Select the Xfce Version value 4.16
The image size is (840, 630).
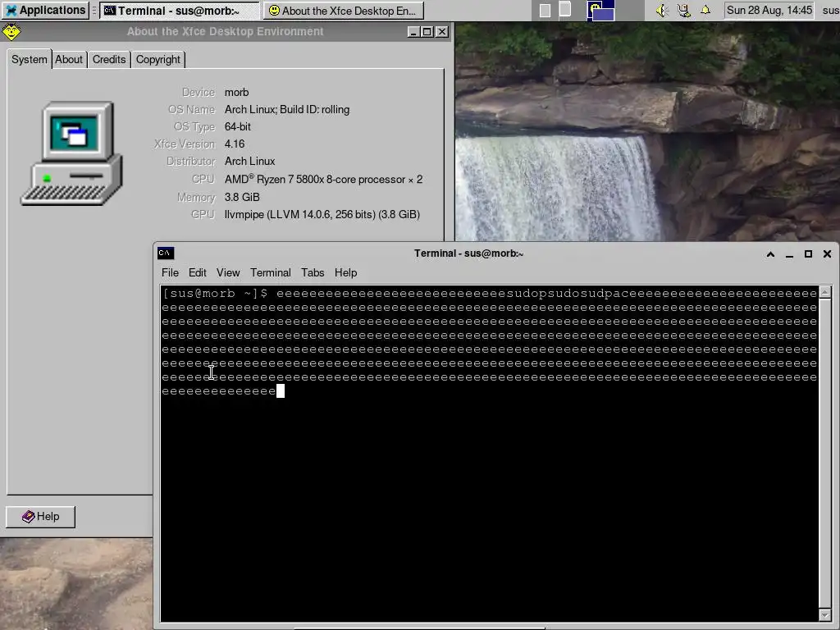point(235,144)
